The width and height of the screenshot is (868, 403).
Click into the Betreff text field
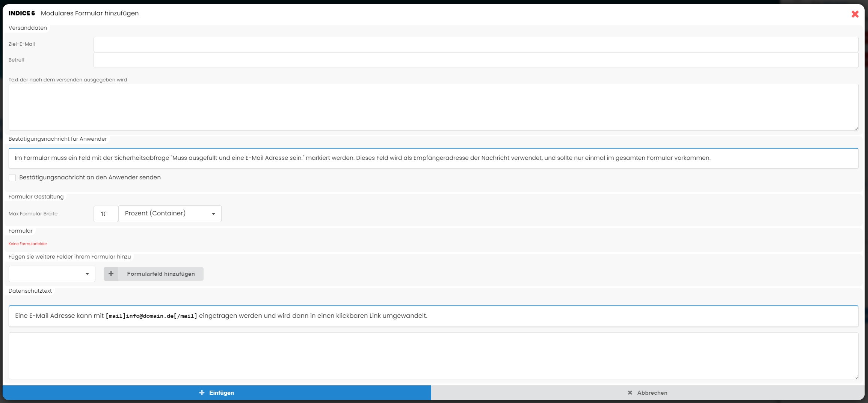[x=476, y=60]
